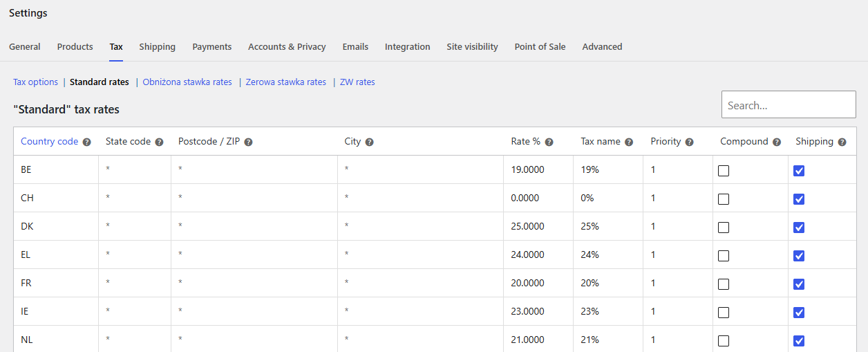Click help icon next to Postcode / ZIP
This screenshot has width=868, height=352.
coord(248,142)
